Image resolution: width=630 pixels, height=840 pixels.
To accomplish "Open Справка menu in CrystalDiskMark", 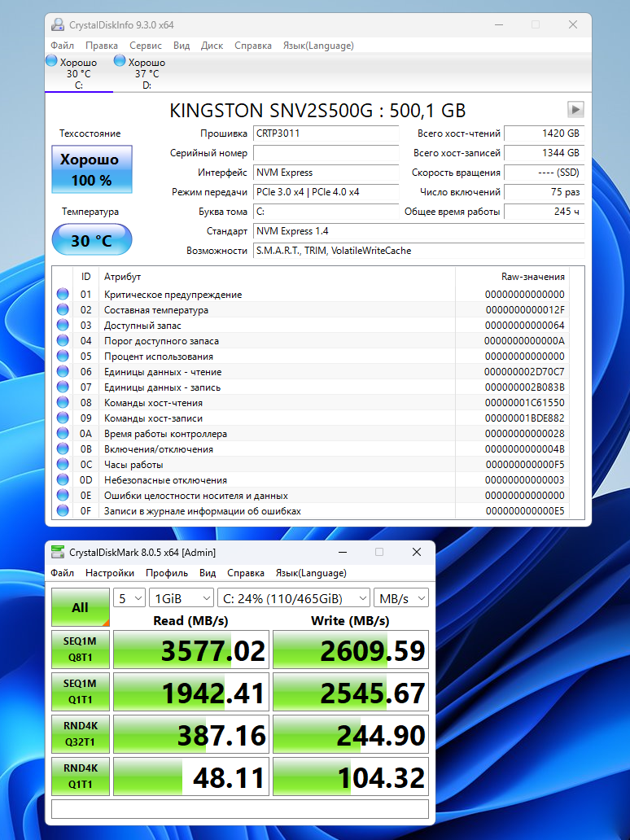I will coord(245,573).
